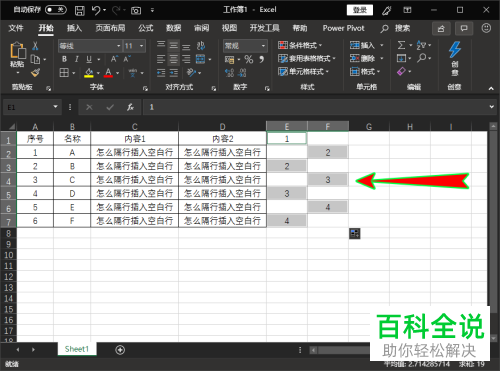
Task: Click Decrease Indent icon
Action: coord(161,73)
